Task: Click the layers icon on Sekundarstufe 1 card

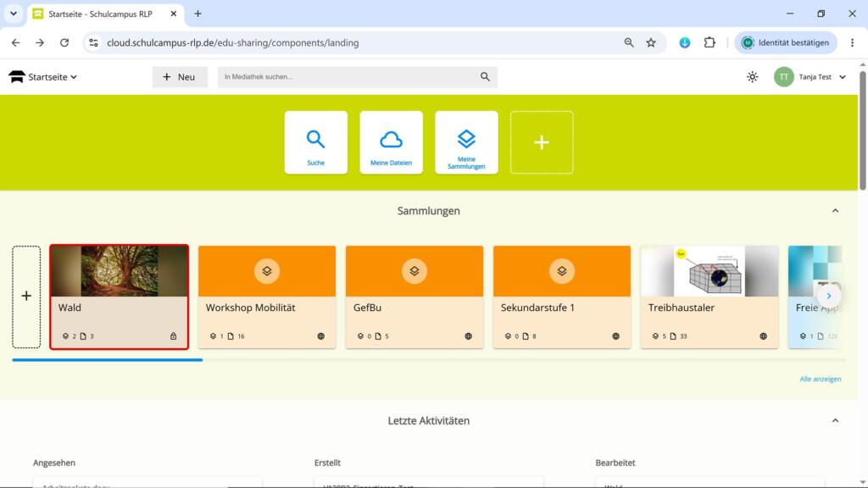Action: (562, 271)
